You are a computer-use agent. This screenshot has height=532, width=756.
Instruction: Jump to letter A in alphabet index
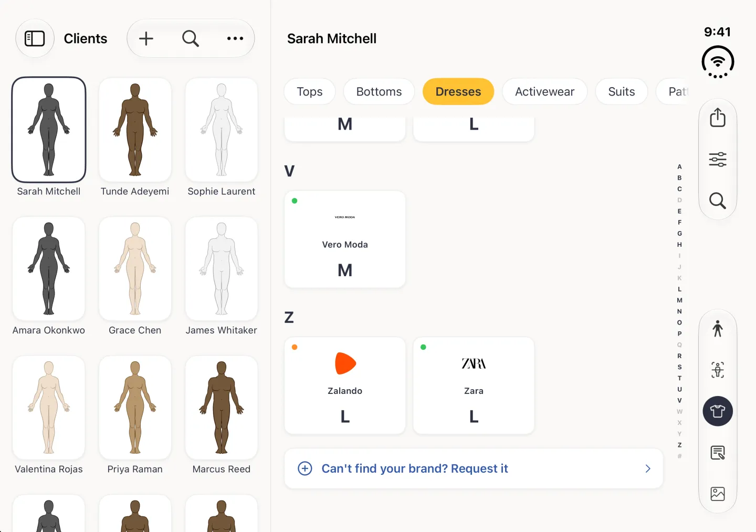point(679,166)
